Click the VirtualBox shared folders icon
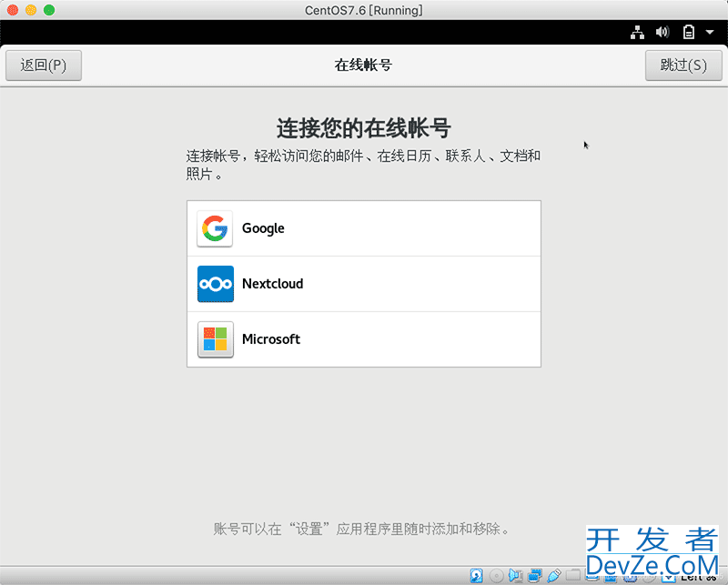The image size is (728, 585). coord(573,575)
